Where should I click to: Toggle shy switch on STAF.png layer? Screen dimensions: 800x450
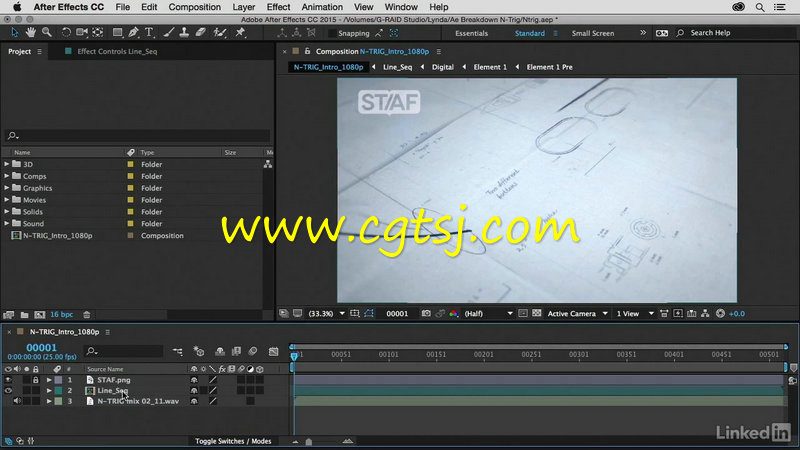tap(194, 380)
